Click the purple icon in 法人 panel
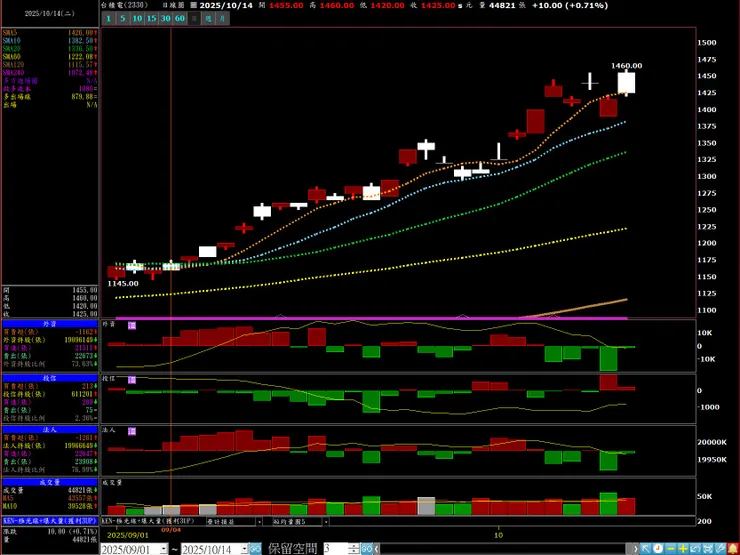Screen dimensions: 740x555 coord(132,431)
